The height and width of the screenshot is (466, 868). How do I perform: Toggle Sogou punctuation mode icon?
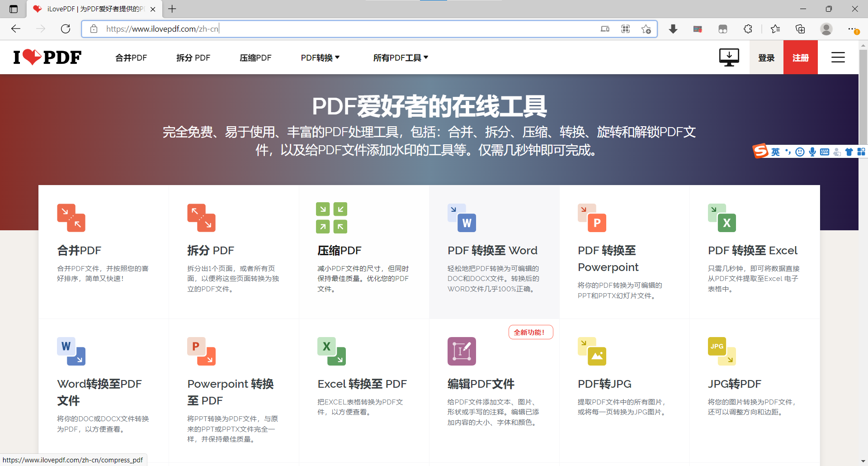point(788,152)
